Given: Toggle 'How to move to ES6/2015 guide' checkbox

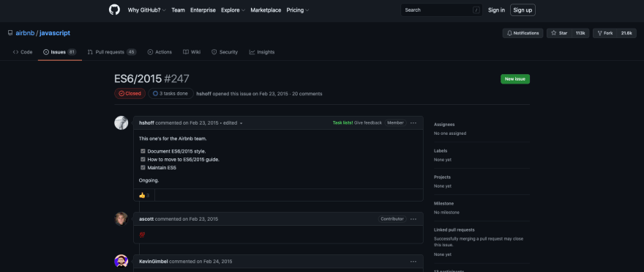Looking at the screenshot, I should [143, 159].
